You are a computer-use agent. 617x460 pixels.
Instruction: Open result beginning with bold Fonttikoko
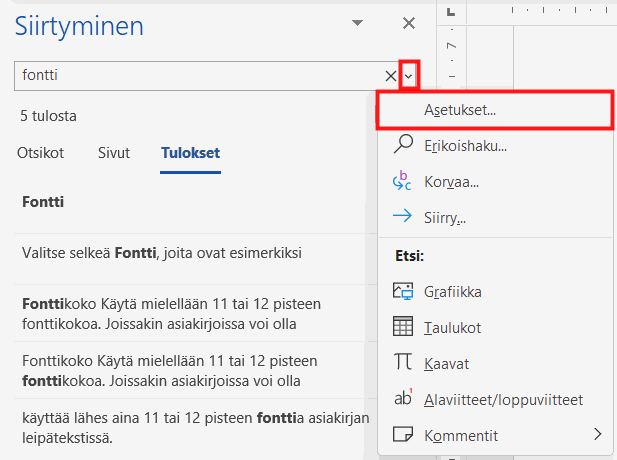190,314
